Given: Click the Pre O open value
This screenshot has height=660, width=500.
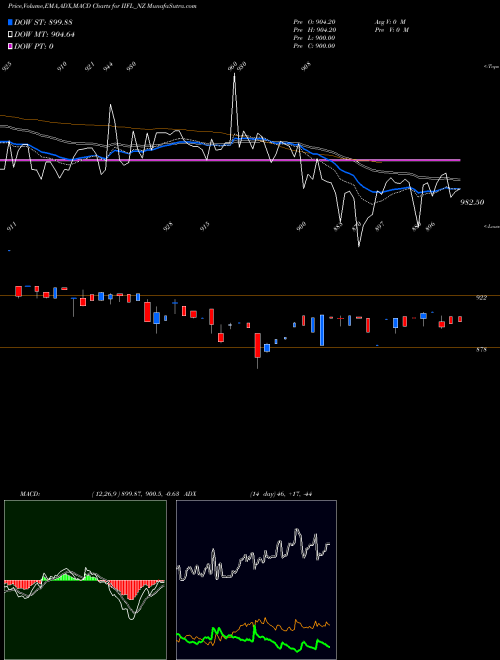Looking at the screenshot, I should point(314,22).
